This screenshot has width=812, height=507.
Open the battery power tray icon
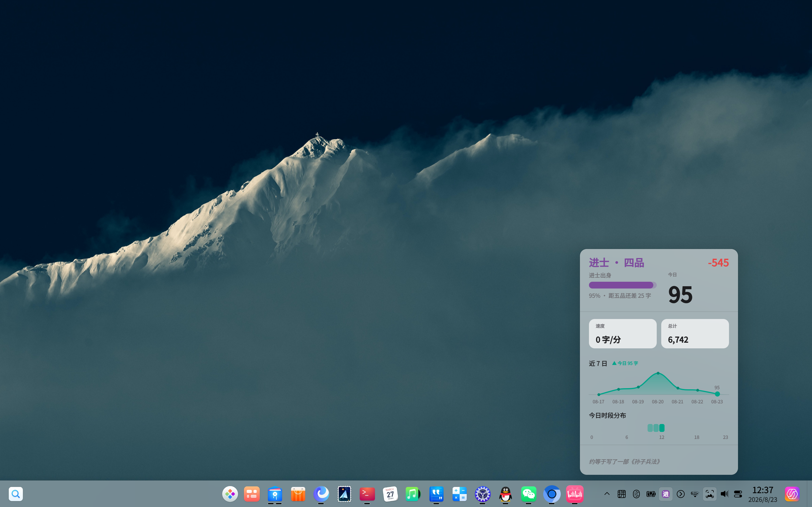(651, 494)
